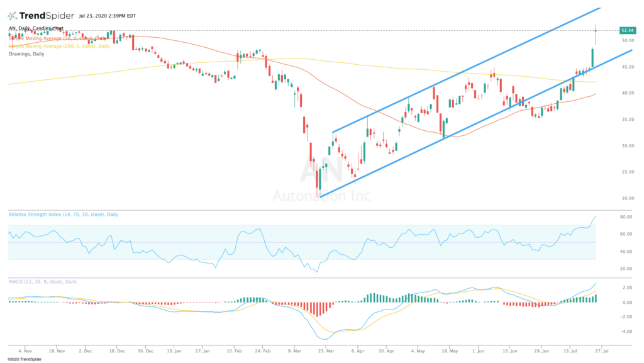
Task: Click the 20. Apr date label
Action: point(386,351)
